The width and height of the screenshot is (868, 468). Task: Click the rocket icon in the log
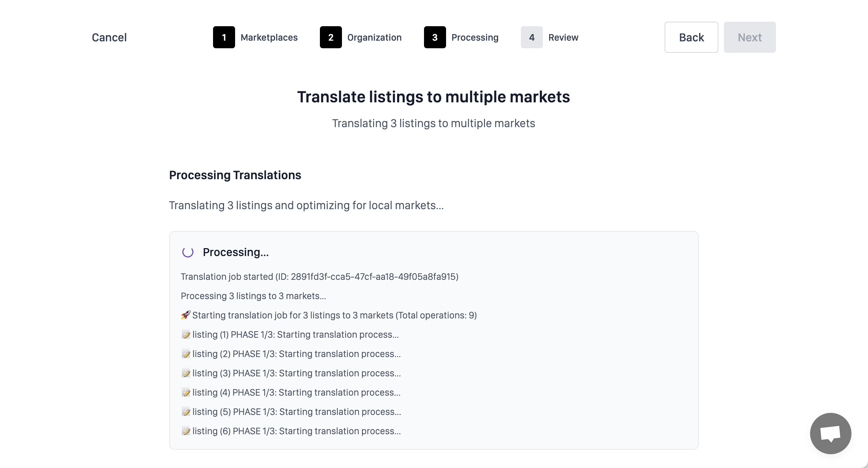186,315
